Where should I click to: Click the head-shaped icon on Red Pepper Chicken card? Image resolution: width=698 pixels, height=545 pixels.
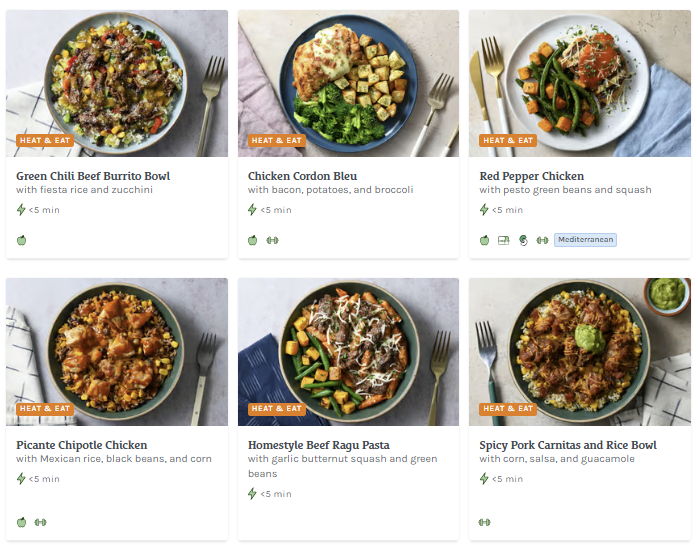pos(523,240)
